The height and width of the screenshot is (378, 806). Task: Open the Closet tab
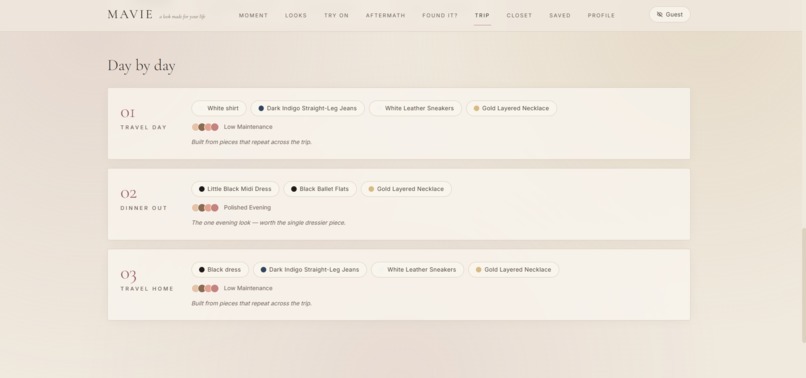click(x=519, y=15)
